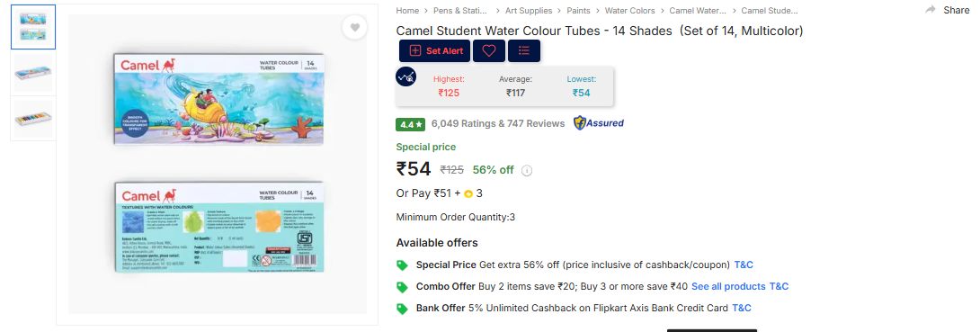The image size is (980, 332).
Task: Click See all products link in Combo Offer
Action: pyautogui.click(x=728, y=286)
